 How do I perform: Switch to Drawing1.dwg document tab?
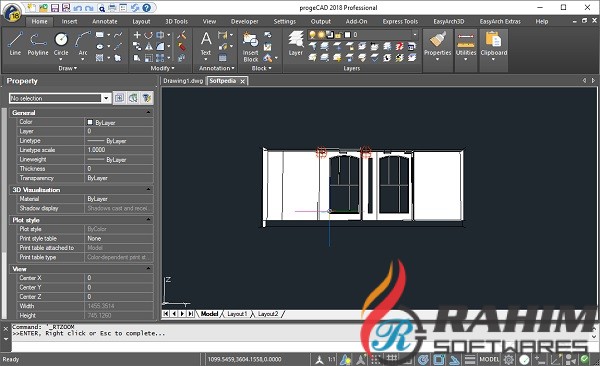point(183,81)
